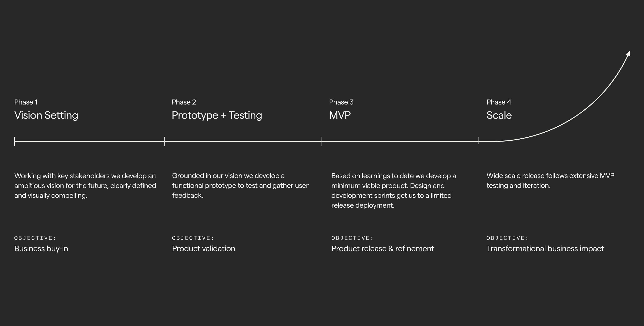Click the paragraph about key stakeholders

[x=85, y=186]
